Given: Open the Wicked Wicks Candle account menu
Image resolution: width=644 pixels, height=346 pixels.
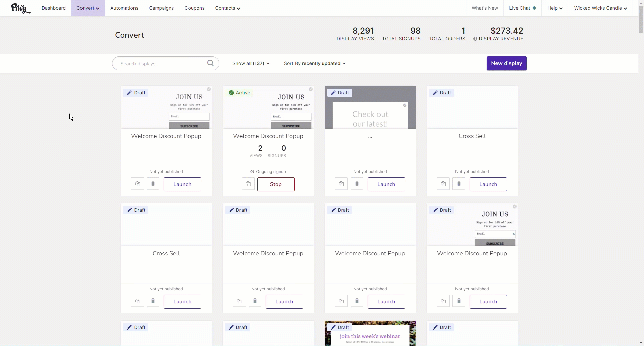Looking at the screenshot, I should [x=600, y=8].
